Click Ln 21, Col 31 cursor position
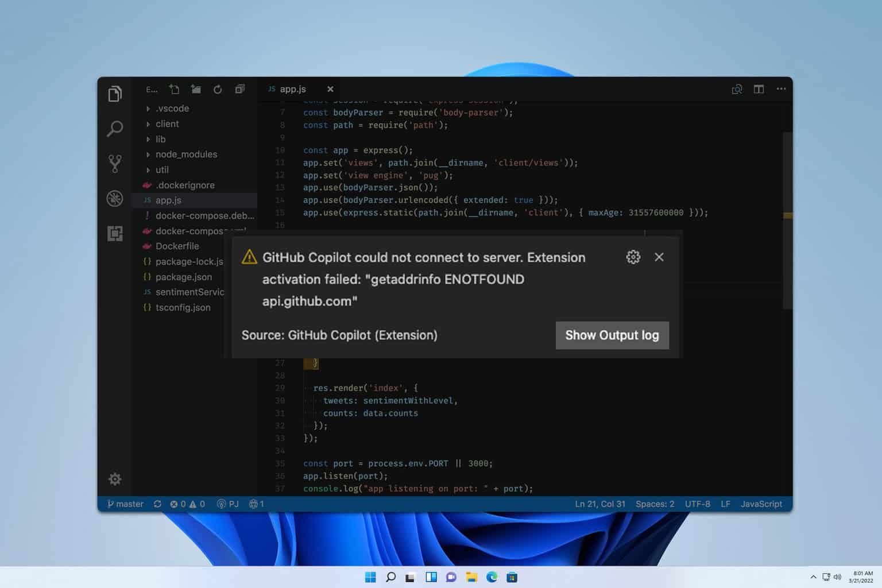Screen dimensions: 882x588 [x=600, y=504]
